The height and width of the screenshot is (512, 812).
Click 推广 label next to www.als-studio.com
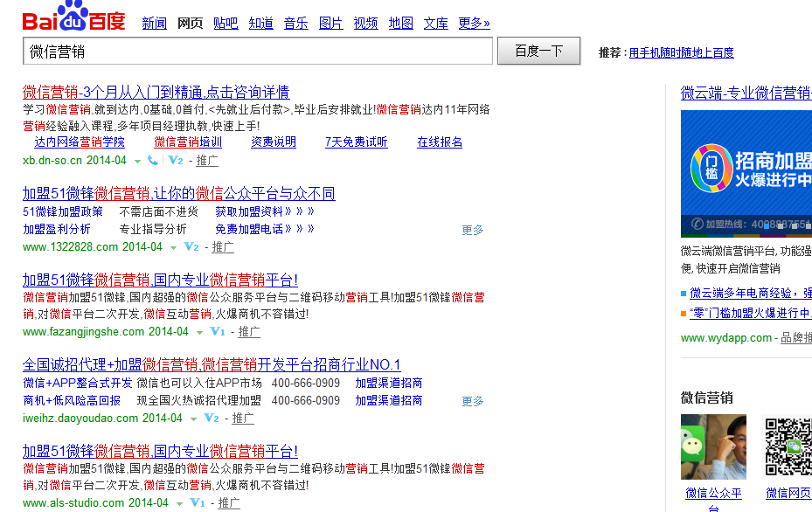click(x=229, y=502)
